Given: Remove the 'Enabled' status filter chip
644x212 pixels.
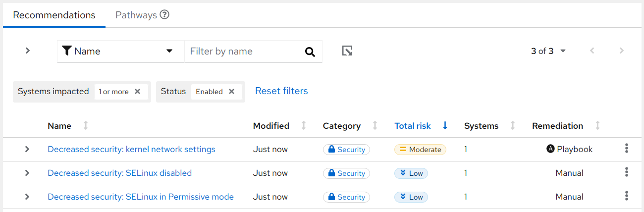Looking at the screenshot, I should 231,92.
